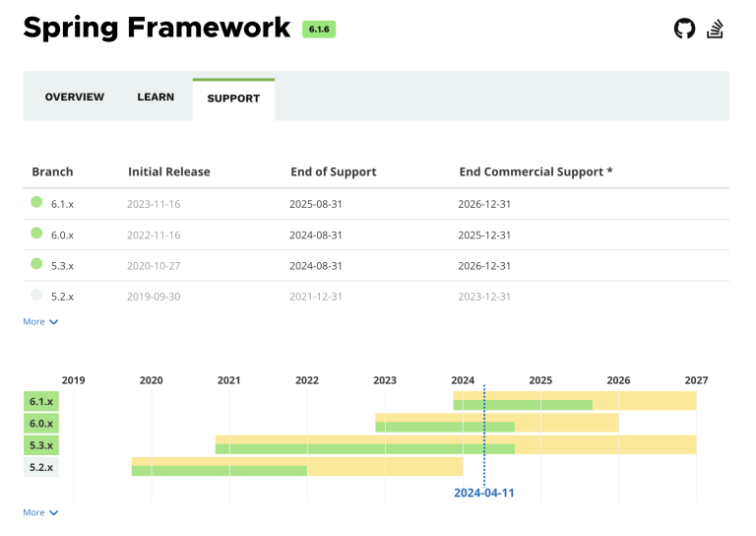
Task: Open the Stack Overflow icon
Action: [715, 29]
